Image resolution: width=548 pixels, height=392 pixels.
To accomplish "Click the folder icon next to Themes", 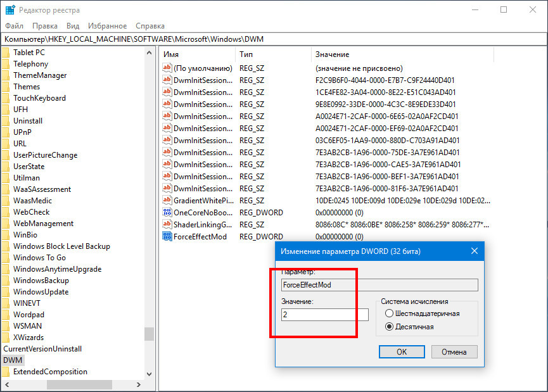I will click(6, 87).
